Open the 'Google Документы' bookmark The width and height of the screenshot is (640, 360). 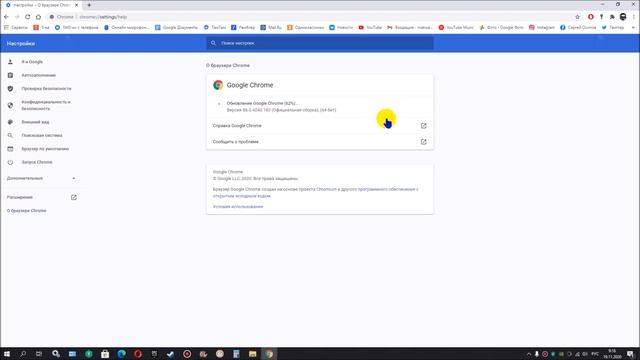click(x=176, y=27)
